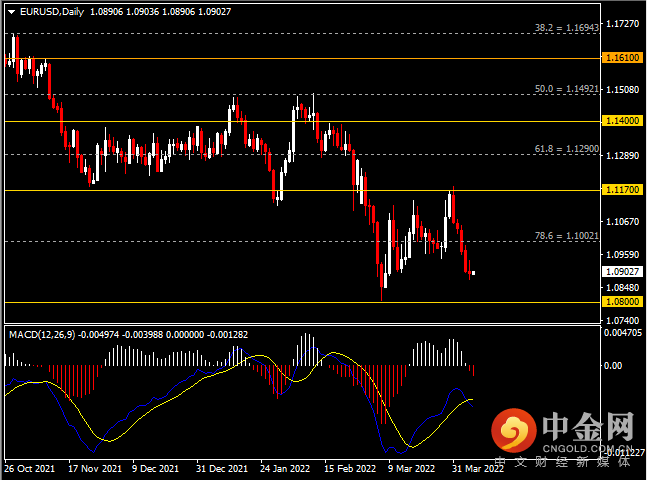
Task: Click the 1.07400 price scale value
Action: pyautogui.click(x=622, y=320)
